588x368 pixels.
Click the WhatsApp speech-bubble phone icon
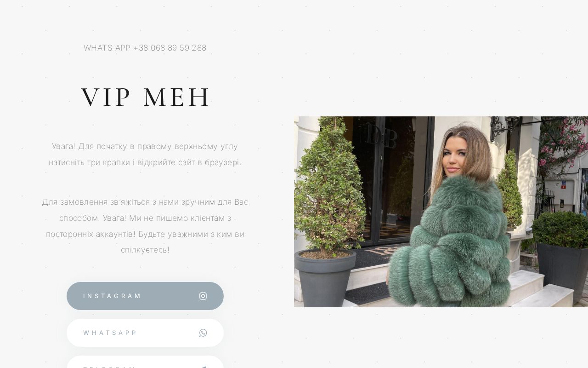[203, 333]
